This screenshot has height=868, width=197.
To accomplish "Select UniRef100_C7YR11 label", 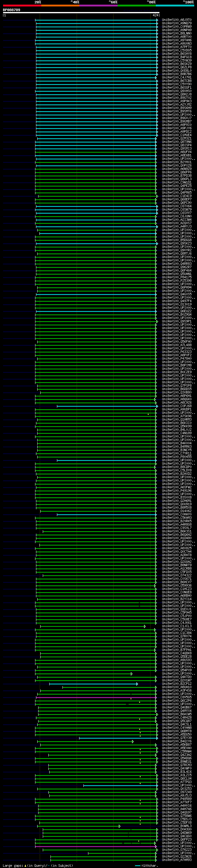I will pyautogui.click(x=177, y=454).
